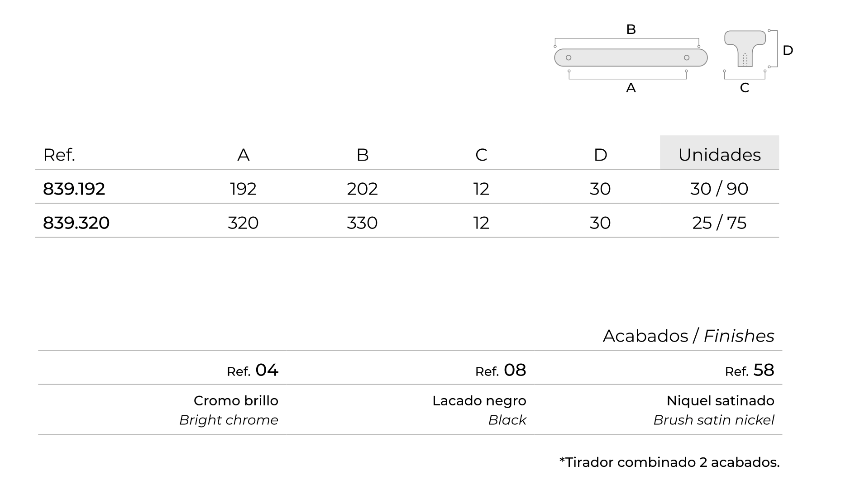Click dimension label B above diagram
The width and height of the screenshot is (841, 504).
click(x=631, y=29)
